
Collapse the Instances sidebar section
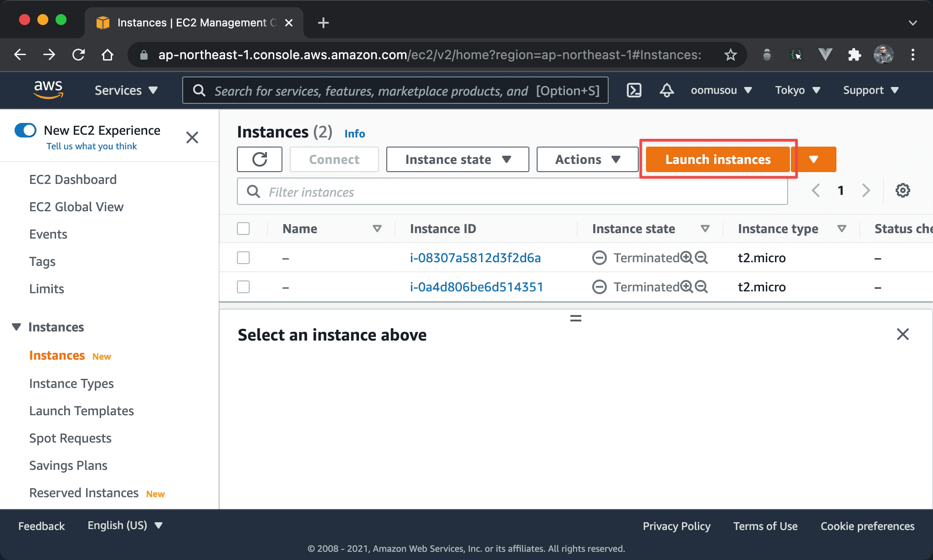16,327
